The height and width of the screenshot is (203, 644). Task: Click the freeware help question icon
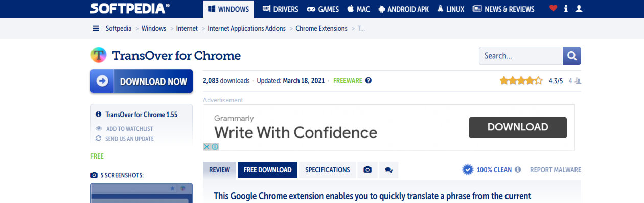[x=368, y=81]
